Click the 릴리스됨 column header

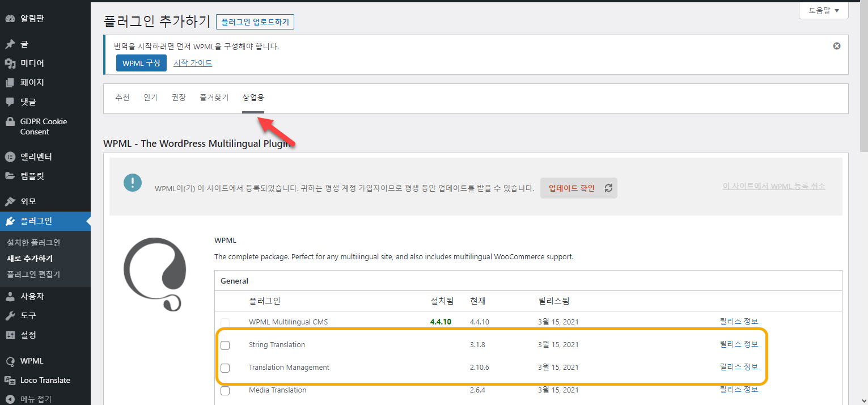(553, 301)
